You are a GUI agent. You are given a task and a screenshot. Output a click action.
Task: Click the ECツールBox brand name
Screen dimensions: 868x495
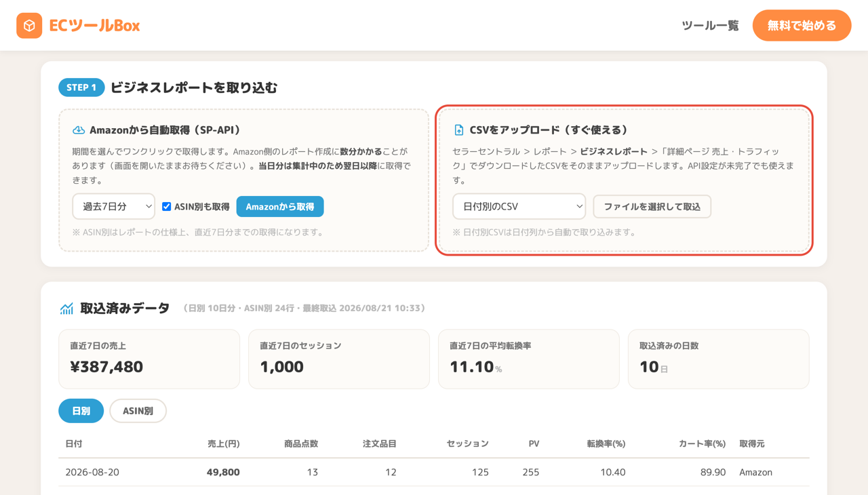pyautogui.click(x=94, y=26)
